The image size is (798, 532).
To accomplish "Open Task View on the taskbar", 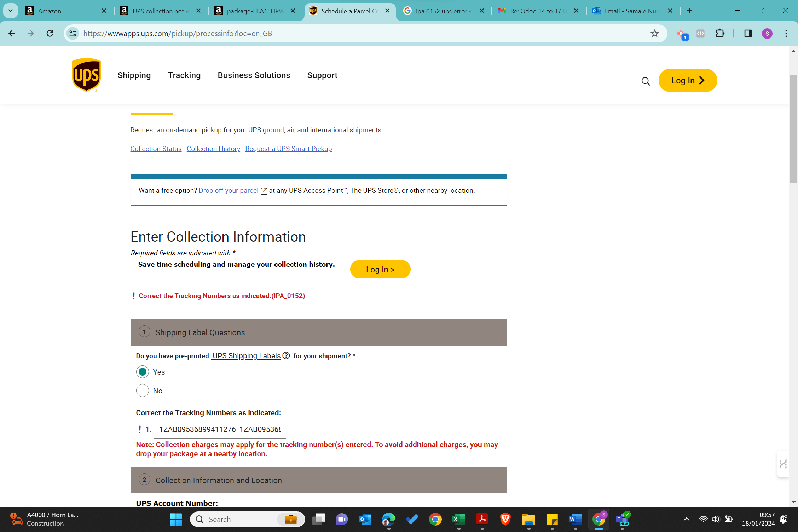I will click(x=319, y=519).
